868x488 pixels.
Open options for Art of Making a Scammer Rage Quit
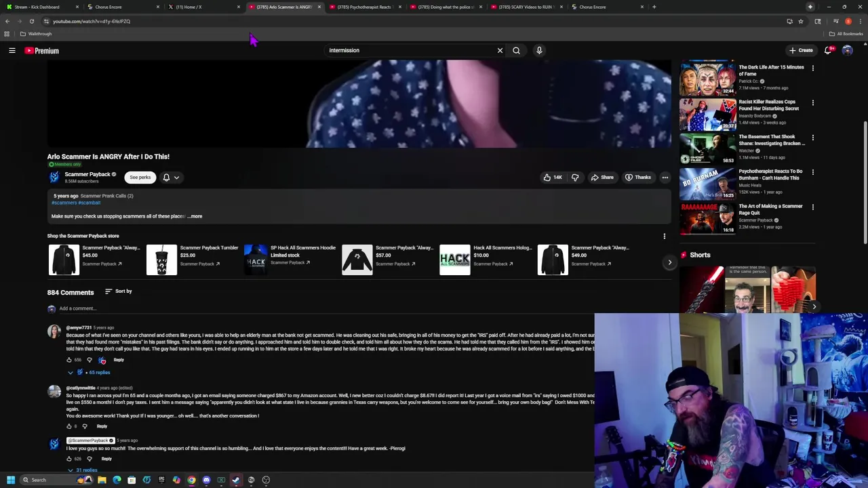(x=812, y=207)
